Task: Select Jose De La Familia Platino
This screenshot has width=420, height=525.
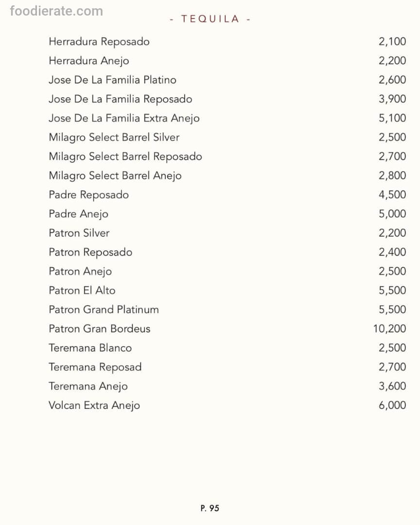Action: (x=112, y=80)
